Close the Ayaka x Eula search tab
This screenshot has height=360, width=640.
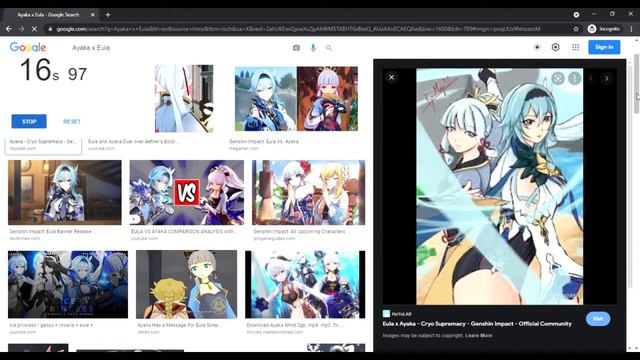[93, 15]
